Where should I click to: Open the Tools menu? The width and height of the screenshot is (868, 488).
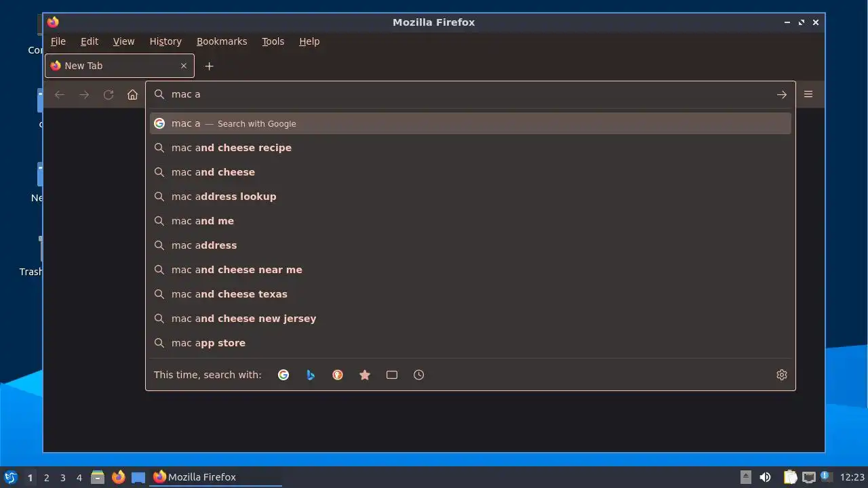tap(273, 41)
